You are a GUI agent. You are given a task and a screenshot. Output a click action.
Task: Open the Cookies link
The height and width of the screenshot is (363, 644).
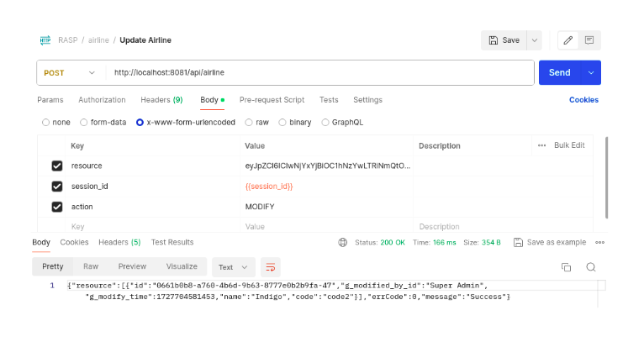coord(583,100)
